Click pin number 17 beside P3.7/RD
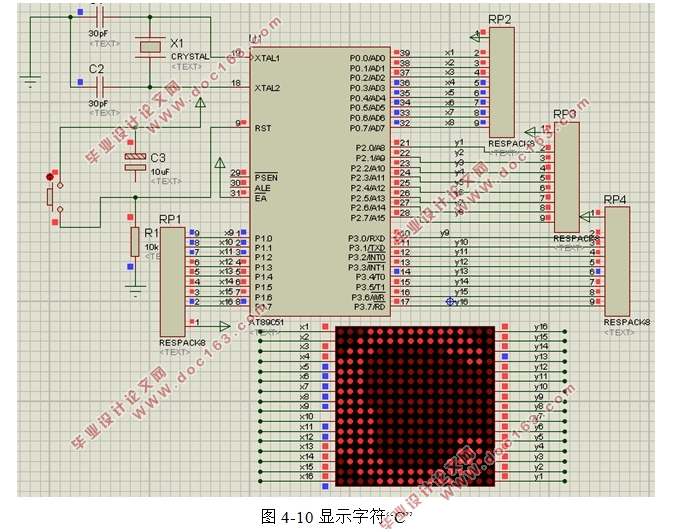 pyautogui.click(x=405, y=302)
